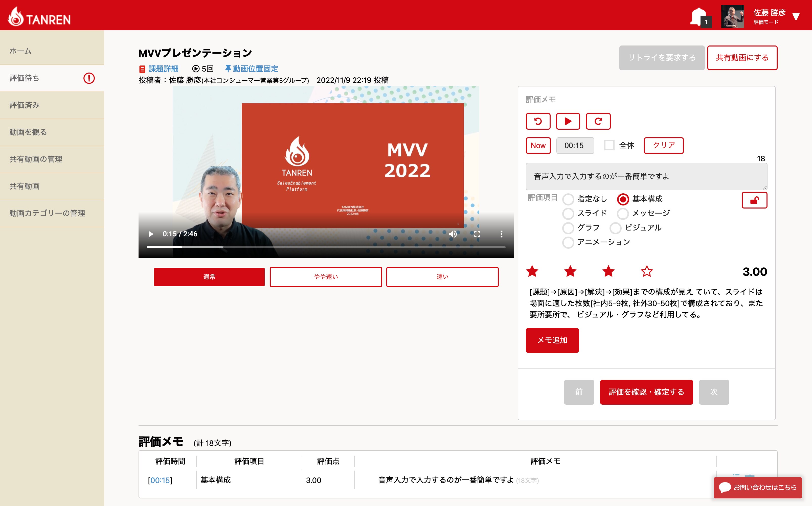This screenshot has width=812, height=506.
Task: Enter fullscreen video mode
Action: click(x=477, y=234)
